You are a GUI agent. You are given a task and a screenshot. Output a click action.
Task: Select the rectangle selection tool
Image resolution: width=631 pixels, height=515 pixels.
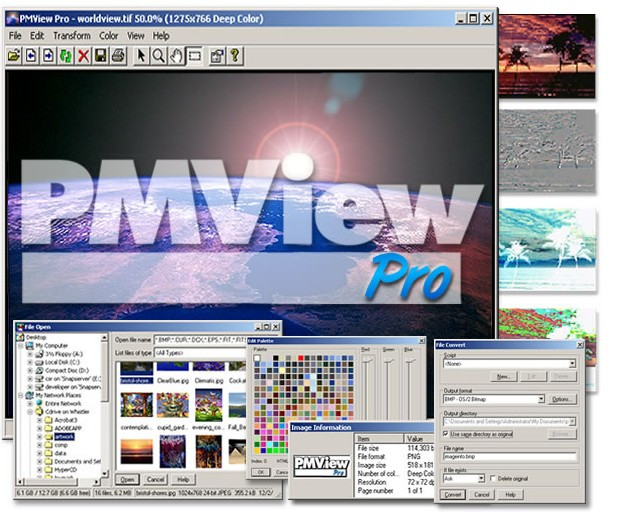pyautogui.click(x=195, y=56)
